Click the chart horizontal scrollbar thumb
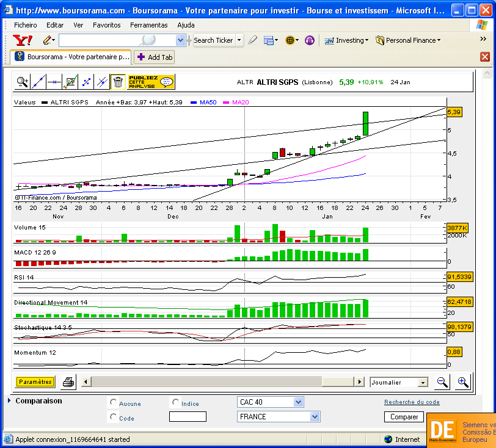Screen dimensions: 496x448 (x=207, y=381)
